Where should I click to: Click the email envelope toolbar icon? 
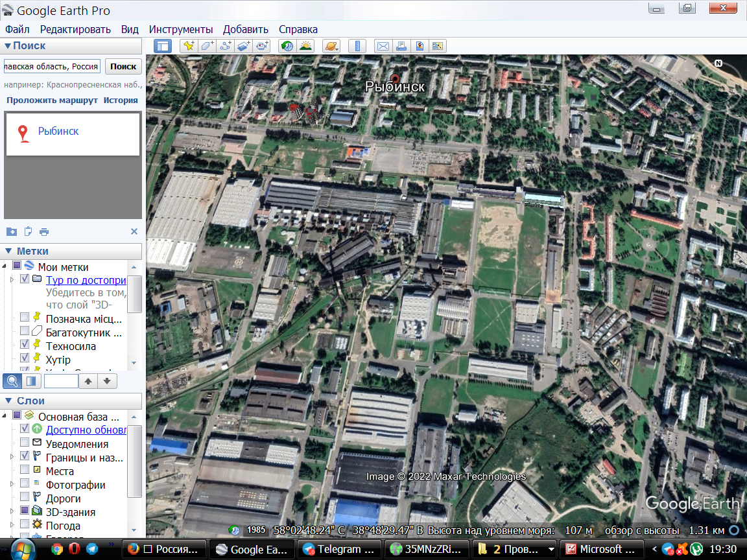pyautogui.click(x=383, y=46)
